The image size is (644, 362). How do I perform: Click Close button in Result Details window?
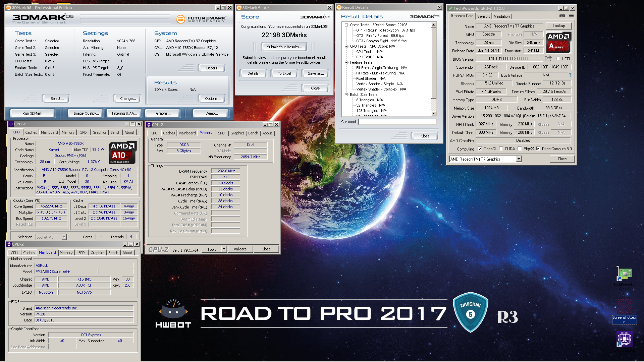coord(425,136)
